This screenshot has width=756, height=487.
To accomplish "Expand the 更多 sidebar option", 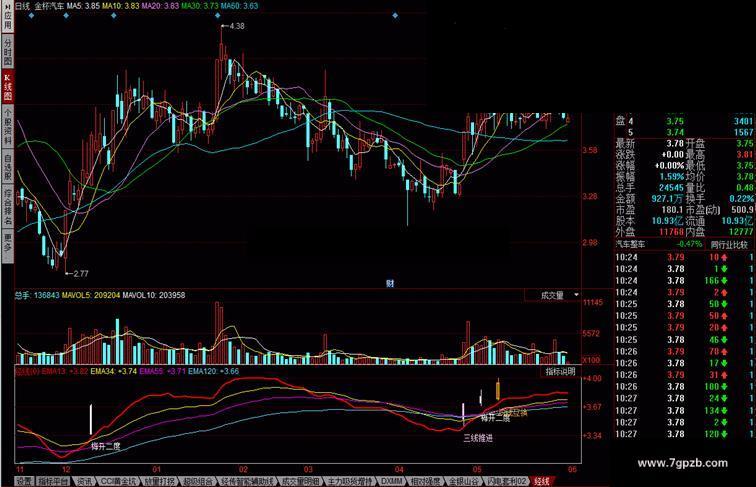I will tap(8, 246).
